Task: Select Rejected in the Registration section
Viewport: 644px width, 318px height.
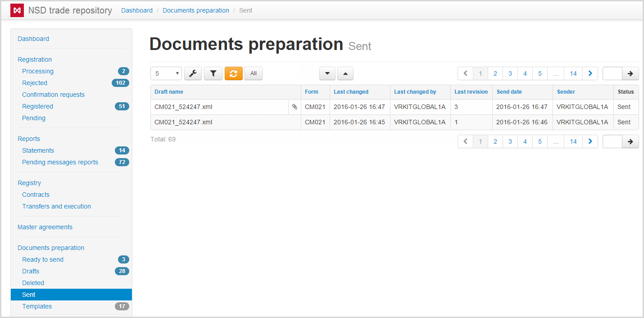Action: click(35, 83)
